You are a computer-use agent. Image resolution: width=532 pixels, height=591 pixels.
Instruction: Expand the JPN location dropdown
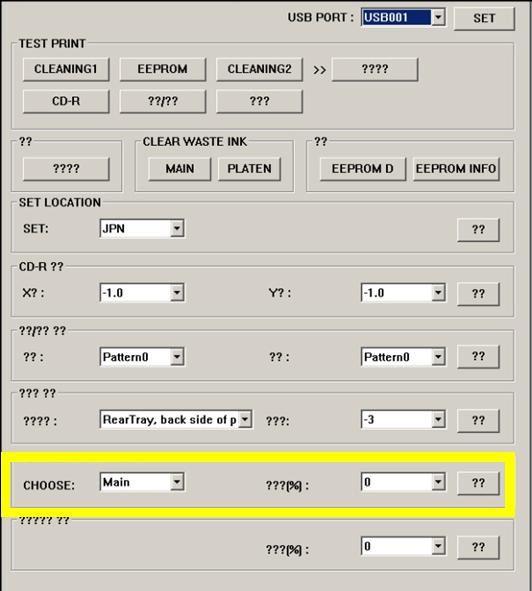click(142, 228)
